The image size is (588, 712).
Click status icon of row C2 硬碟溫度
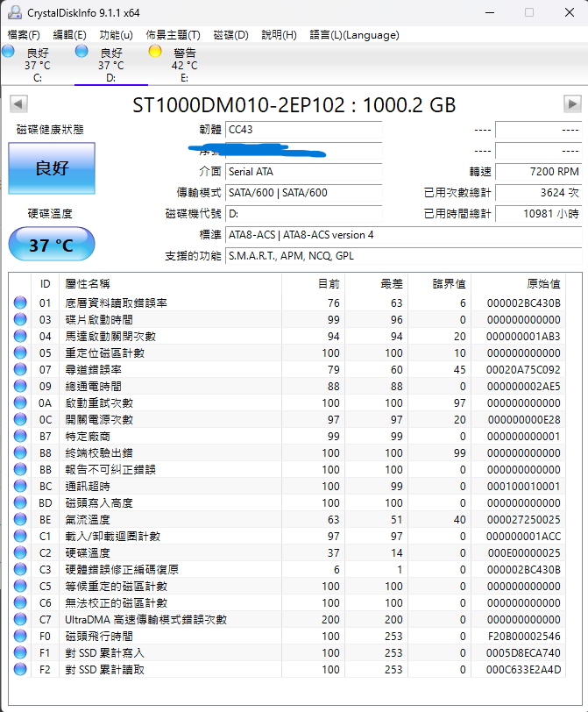20,552
